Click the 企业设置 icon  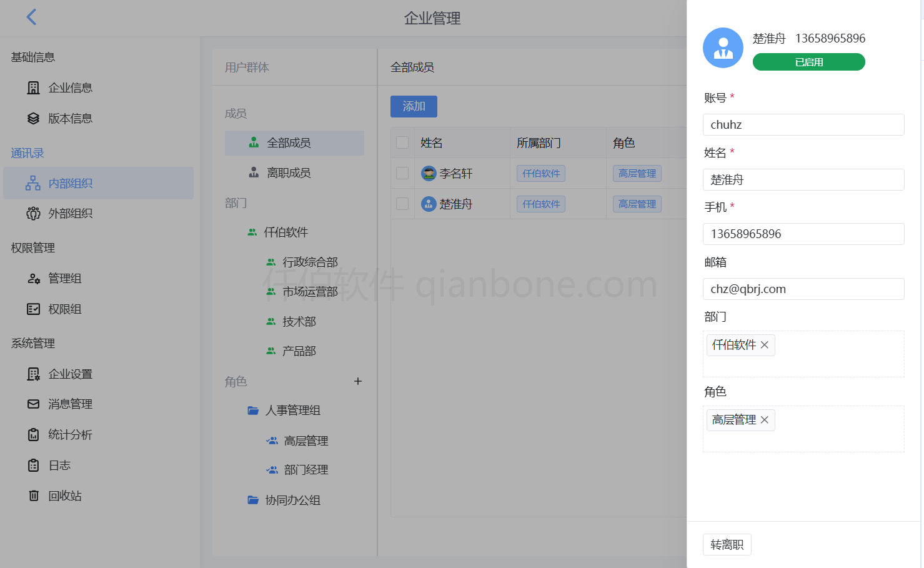pos(33,374)
